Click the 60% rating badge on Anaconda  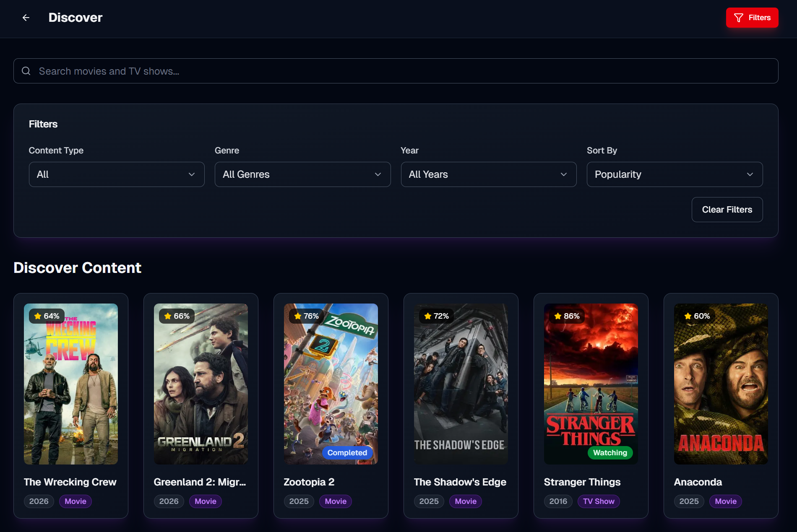(697, 316)
